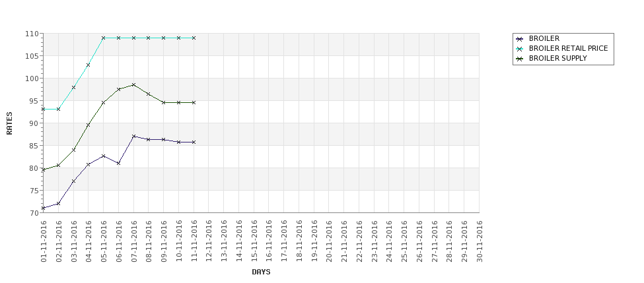Click the dark blue BROILER legend marker
The height and width of the screenshot is (283, 644).
pos(520,39)
